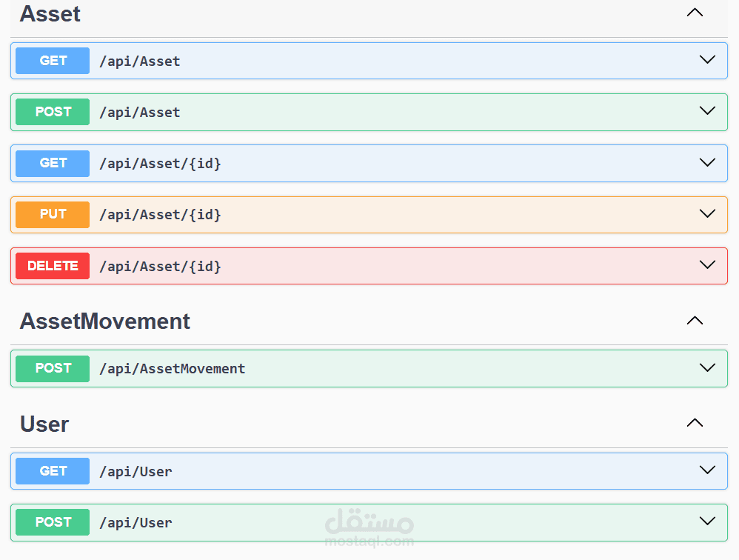Image resolution: width=739 pixels, height=560 pixels.
Task: Expand the POST /api/AssetMovement row chevron
Action: (x=707, y=367)
